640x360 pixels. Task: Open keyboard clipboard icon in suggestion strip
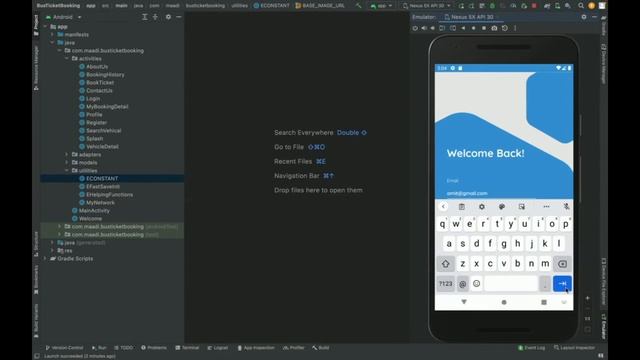(x=462, y=207)
